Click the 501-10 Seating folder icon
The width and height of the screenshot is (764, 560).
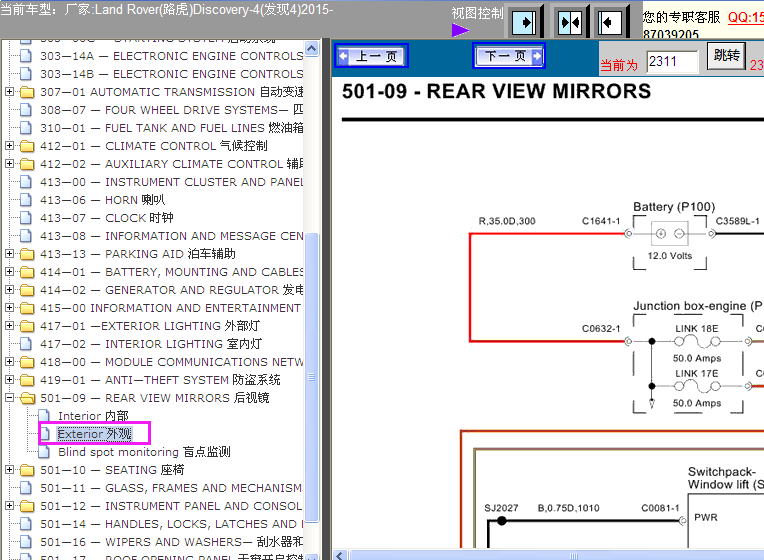(27, 470)
